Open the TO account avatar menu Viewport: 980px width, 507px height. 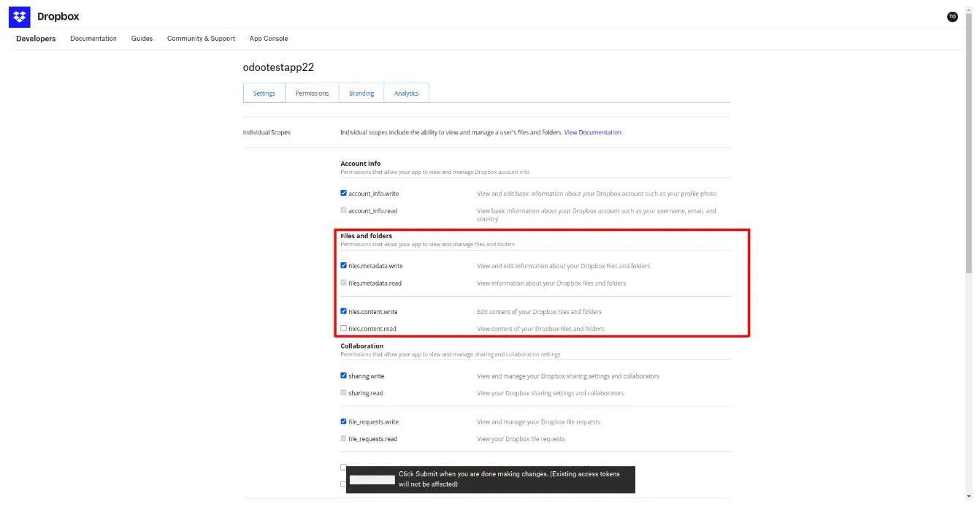point(952,16)
